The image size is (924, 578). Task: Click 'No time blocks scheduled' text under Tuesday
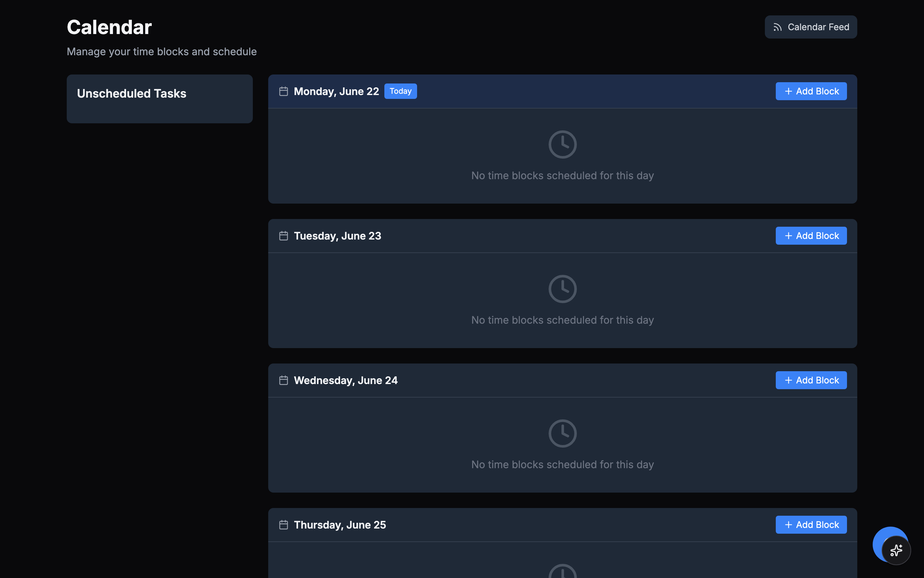[x=562, y=320]
